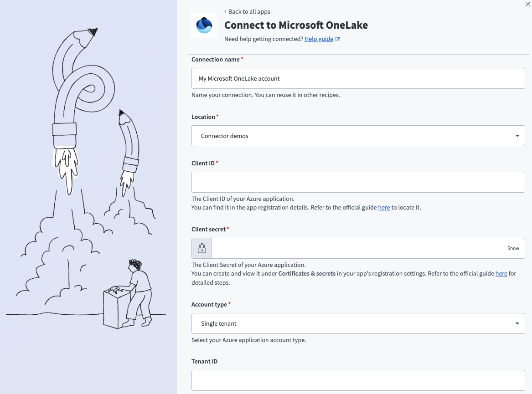Open the Location dropdown showing 'Connector demos'

click(358, 135)
